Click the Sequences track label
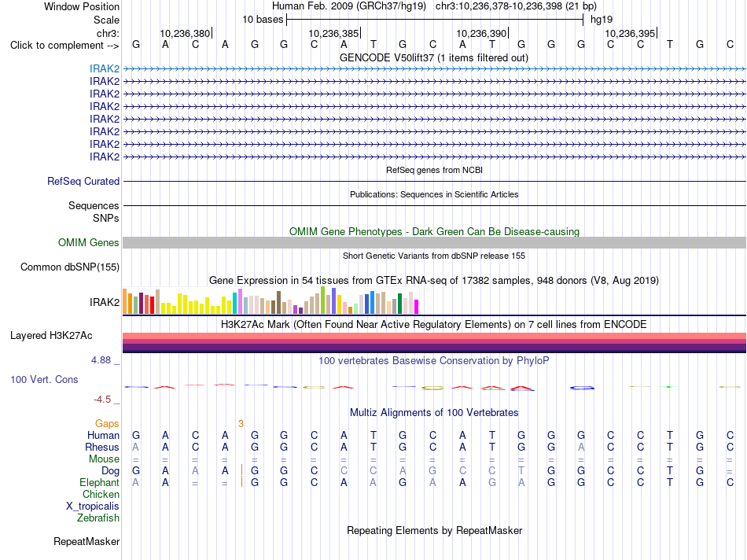 (x=94, y=205)
